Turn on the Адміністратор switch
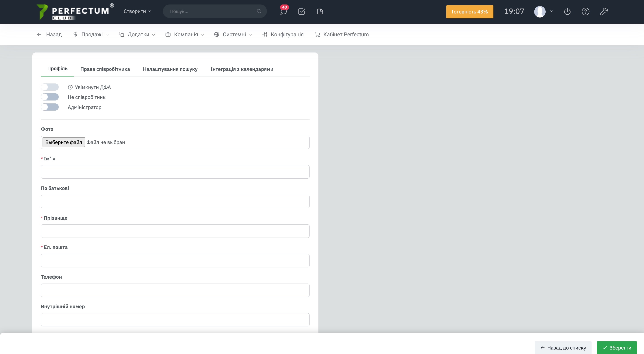The image size is (644, 354). point(50,107)
